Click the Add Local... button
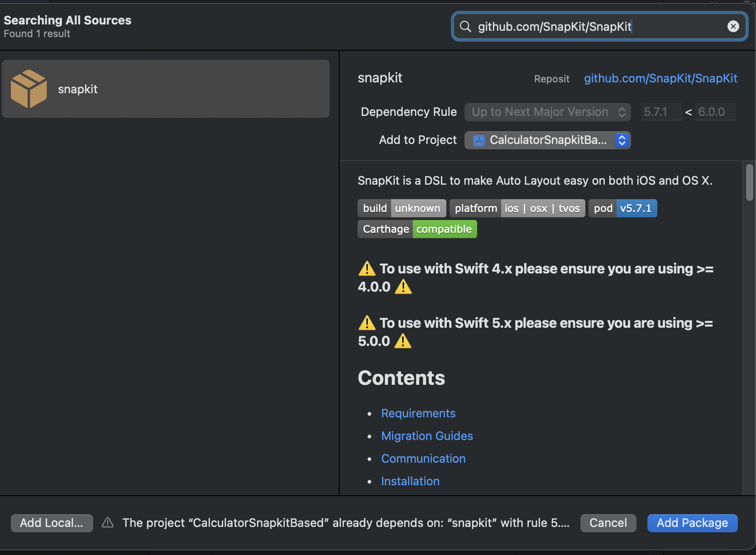 (x=52, y=523)
